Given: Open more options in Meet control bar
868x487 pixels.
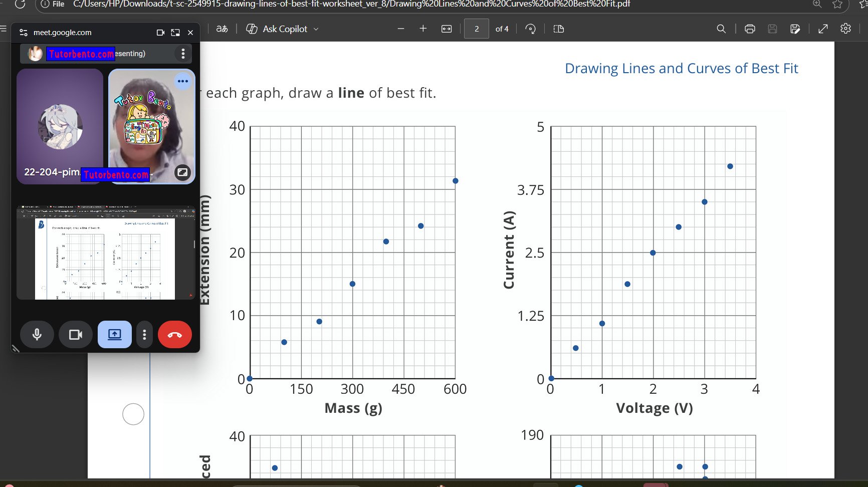Looking at the screenshot, I should tap(144, 335).
